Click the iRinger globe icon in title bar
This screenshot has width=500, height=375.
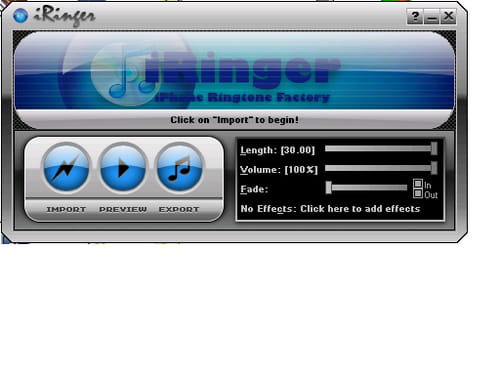[x=20, y=15]
